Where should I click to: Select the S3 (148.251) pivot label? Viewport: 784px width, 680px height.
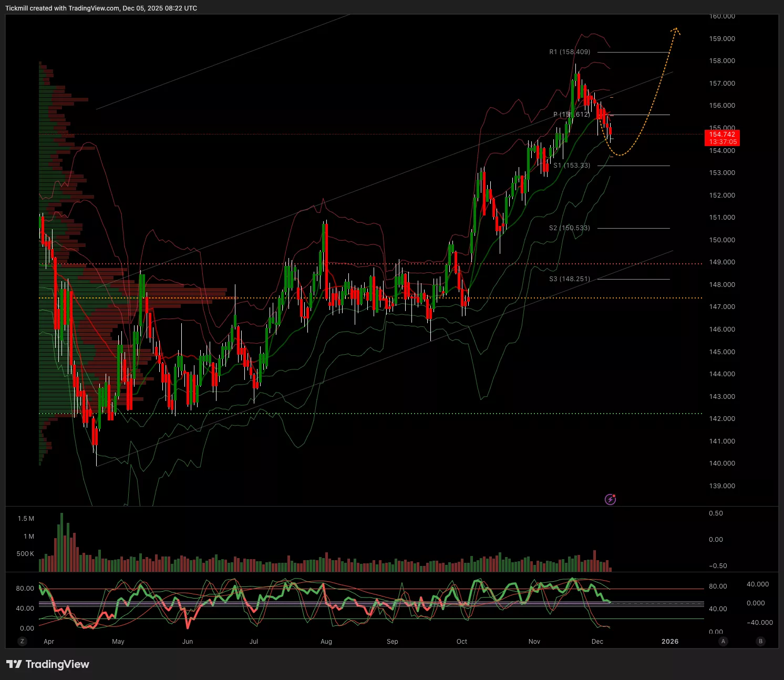click(x=570, y=279)
